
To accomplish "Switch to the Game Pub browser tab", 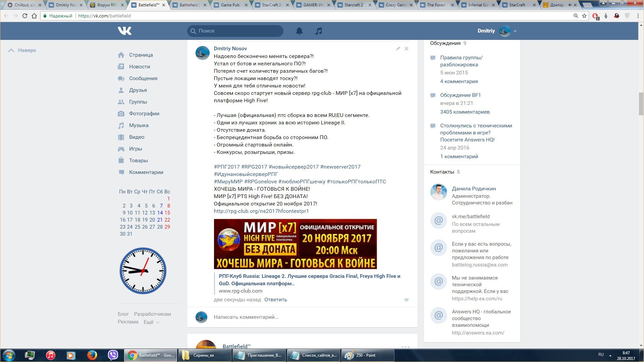I will (230, 5).
